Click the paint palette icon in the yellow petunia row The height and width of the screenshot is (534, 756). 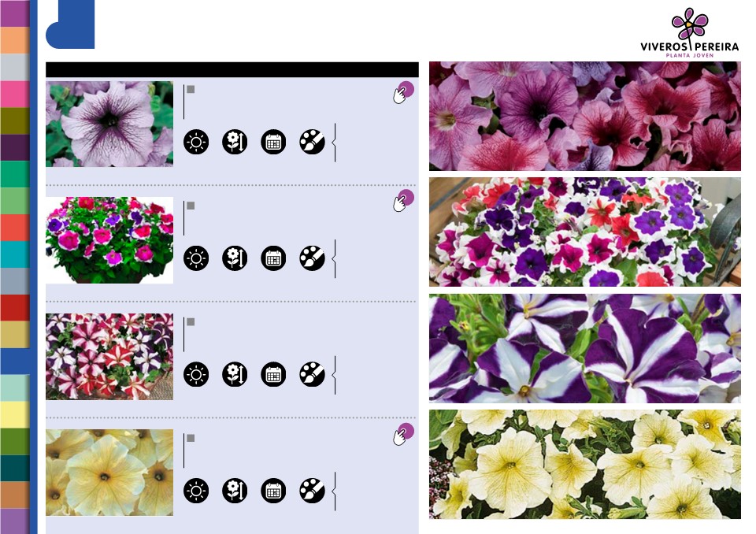click(x=312, y=491)
